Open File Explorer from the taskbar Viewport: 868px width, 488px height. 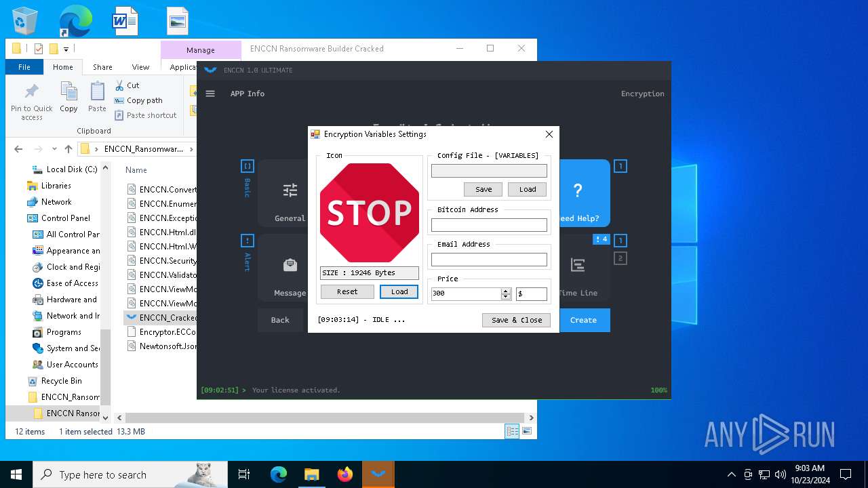click(311, 474)
